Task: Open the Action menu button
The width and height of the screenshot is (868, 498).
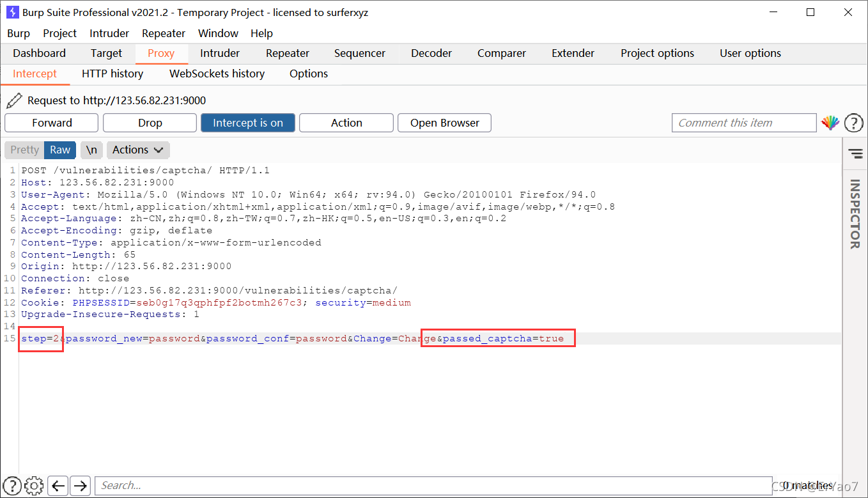Action: click(346, 123)
